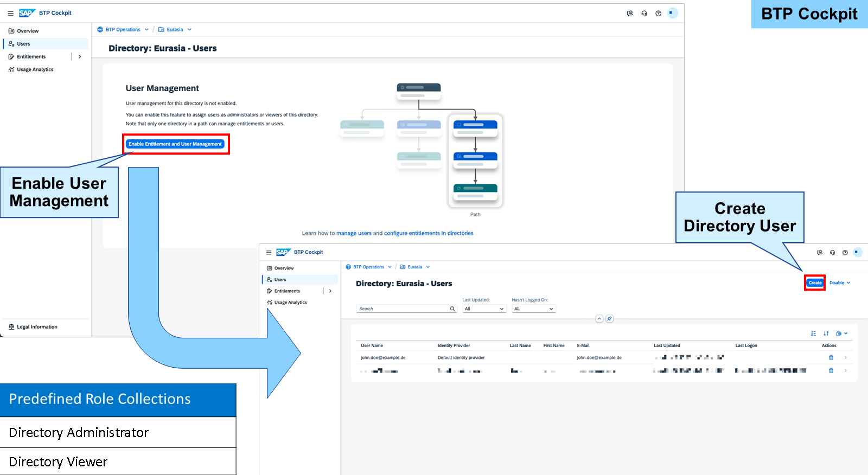Focus the Search field above the users table
The height and width of the screenshot is (475, 868).
406,309
